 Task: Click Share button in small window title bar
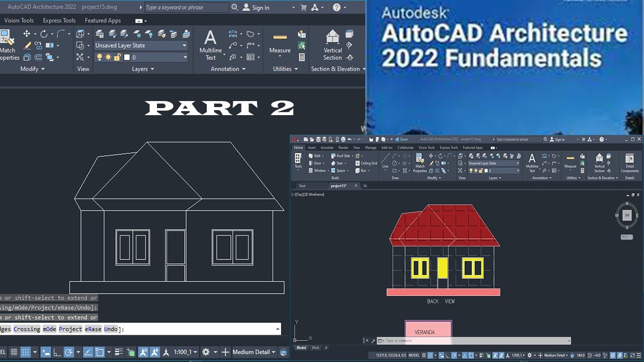(x=401, y=139)
